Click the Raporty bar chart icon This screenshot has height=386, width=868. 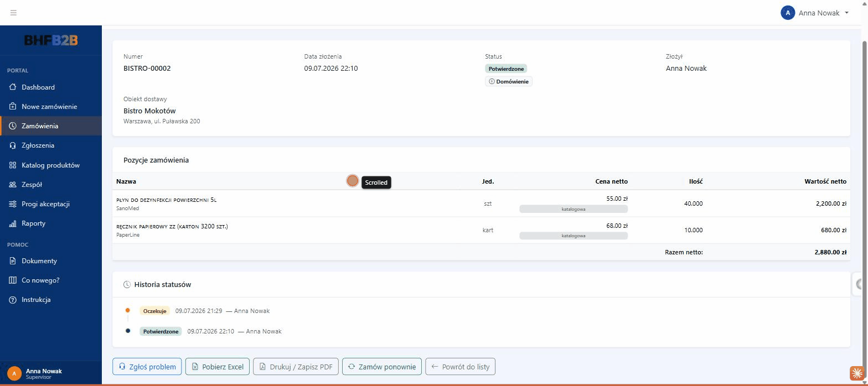pos(13,223)
